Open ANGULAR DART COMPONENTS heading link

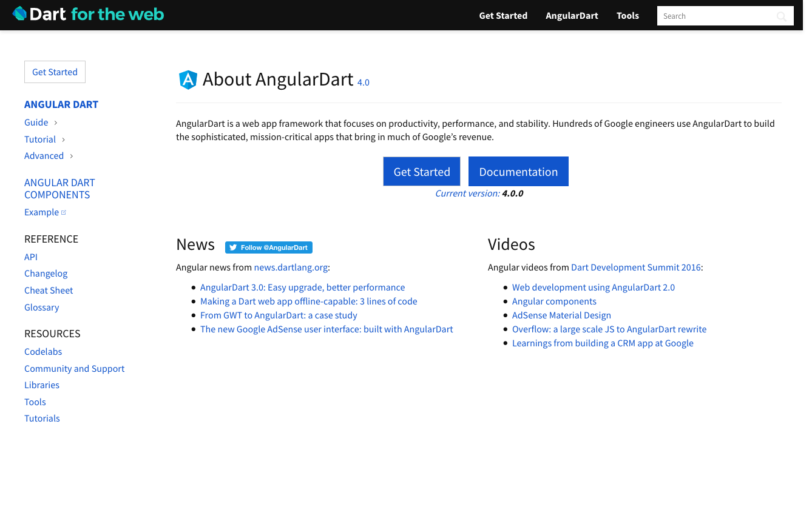click(59, 189)
